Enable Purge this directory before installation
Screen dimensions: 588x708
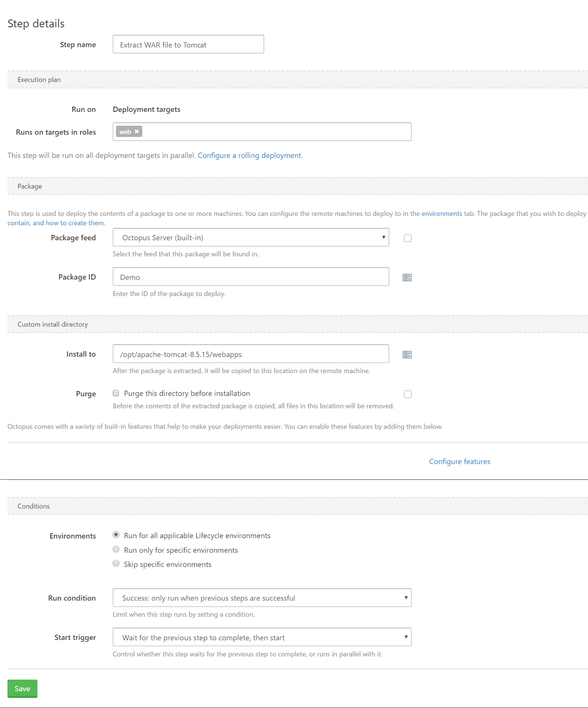pyautogui.click(x=116, y=393)
